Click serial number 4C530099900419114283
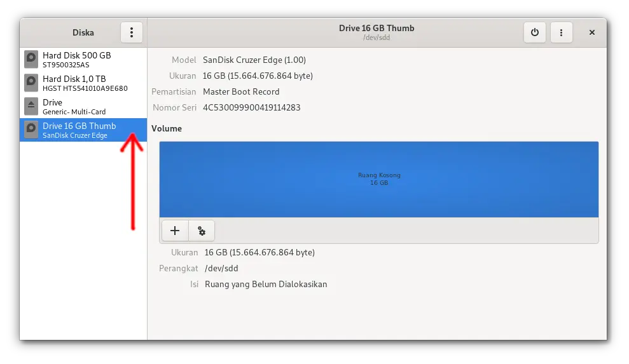Viewport: 629px width, 364px height. 251,107
